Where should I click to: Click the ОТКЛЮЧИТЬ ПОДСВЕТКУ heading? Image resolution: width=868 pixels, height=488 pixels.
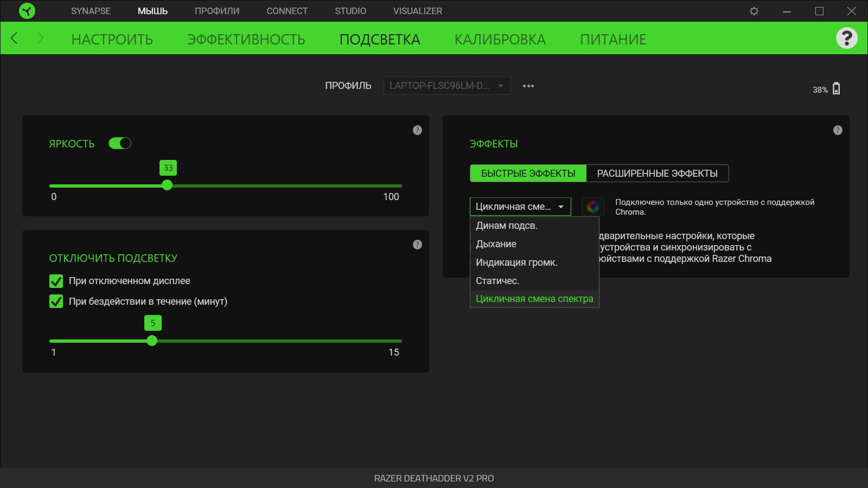(x=113, y=258)
